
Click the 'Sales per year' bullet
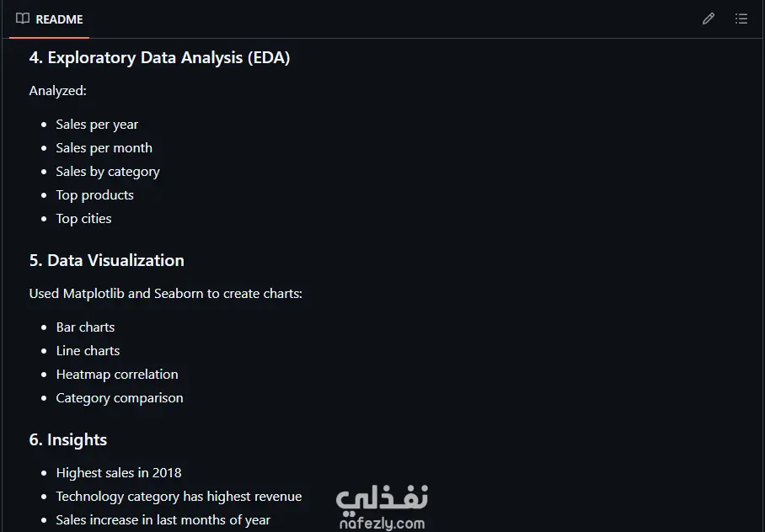coord(97,125)
